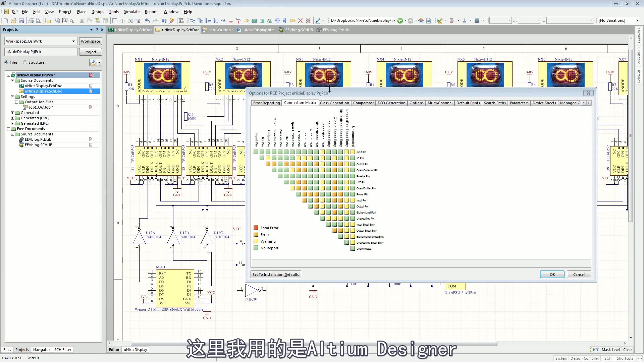Select the rectangular selection tool icon

click(x=115, y=21)
